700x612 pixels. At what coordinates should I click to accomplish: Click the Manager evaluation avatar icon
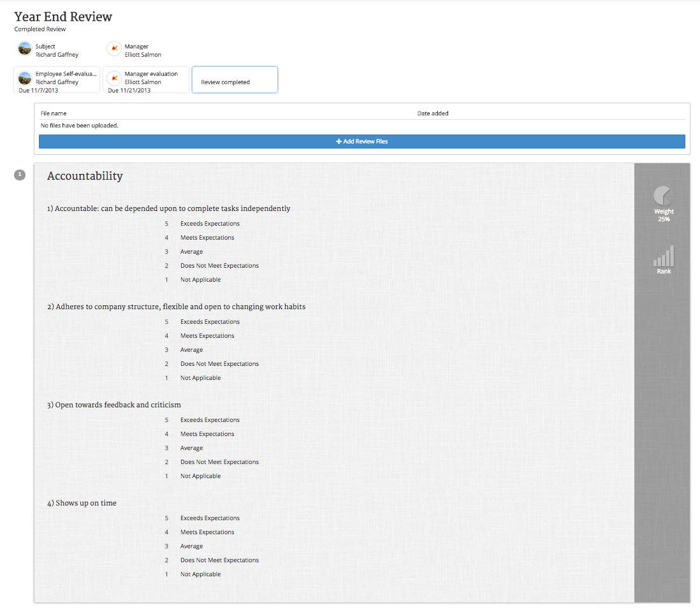(114, 79)
